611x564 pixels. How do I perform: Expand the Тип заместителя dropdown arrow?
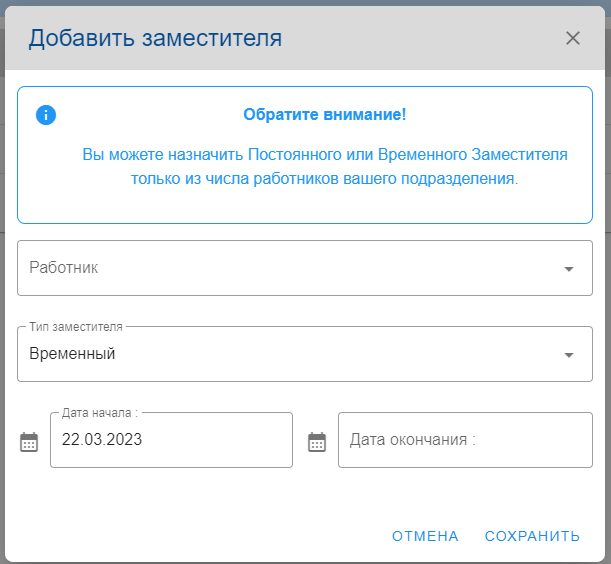coord(568,355)
